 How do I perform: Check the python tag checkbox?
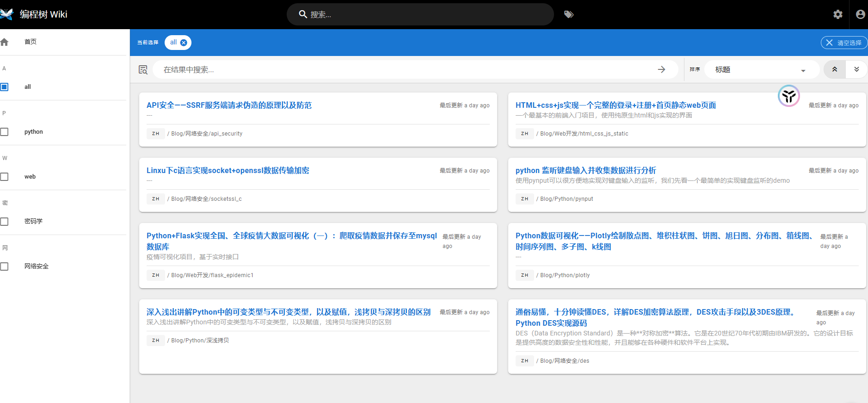coord(4,132)
